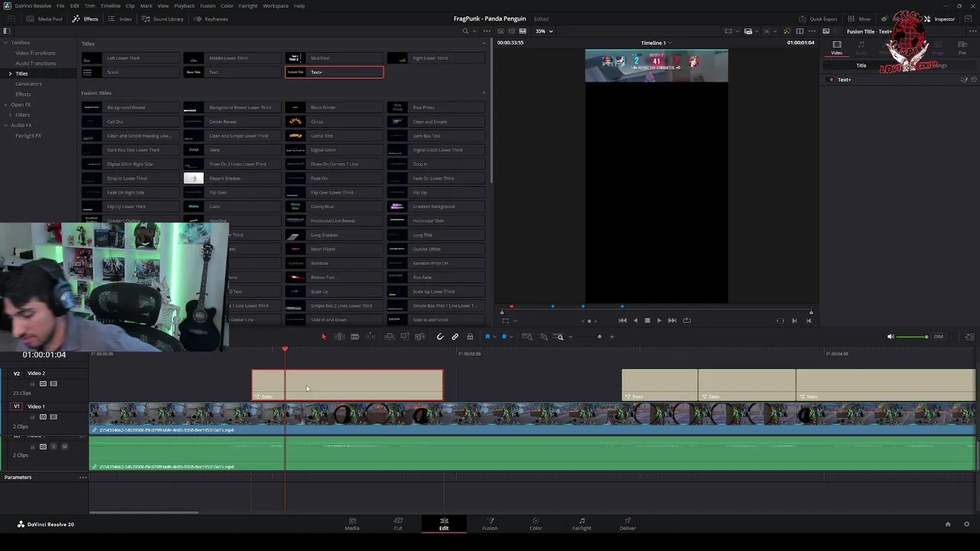Play forward in the viewer

(x=659, y=321)
